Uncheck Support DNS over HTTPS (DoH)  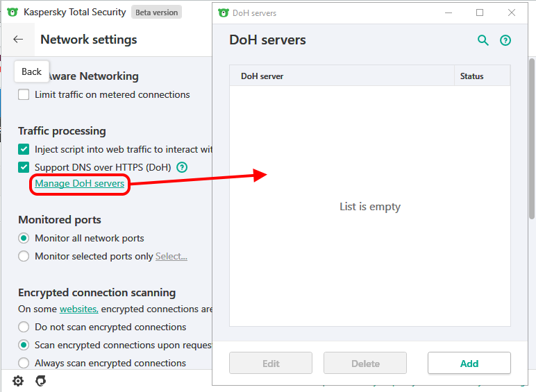pyautogui.click(x=24, y=167)
